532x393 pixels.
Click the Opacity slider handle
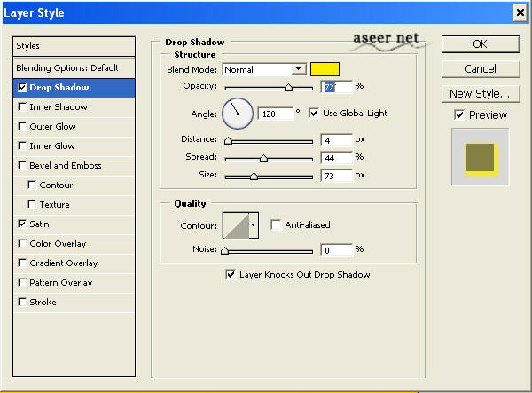[288, 88]
